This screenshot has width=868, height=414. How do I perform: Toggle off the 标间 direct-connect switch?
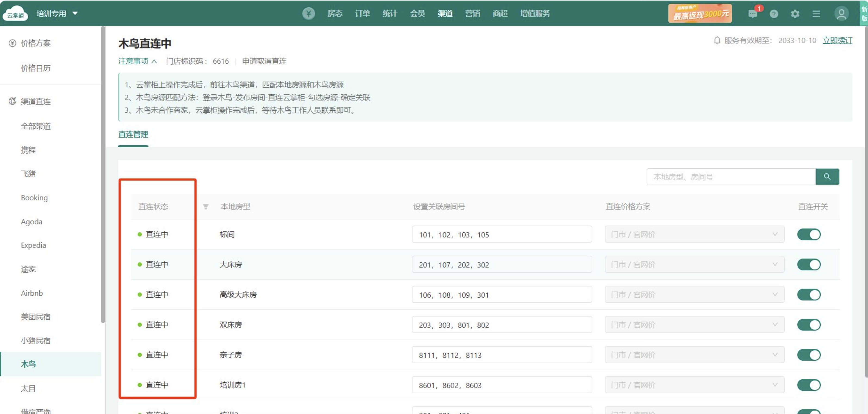pyautogui.click(x=809, y=234)
